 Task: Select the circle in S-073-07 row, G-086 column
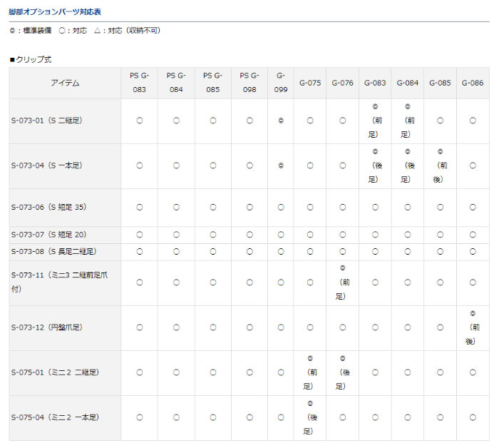473,235
